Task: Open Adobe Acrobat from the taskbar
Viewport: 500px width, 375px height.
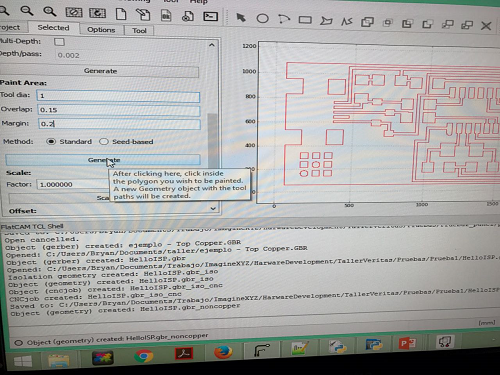Action: pyautogui.click(x=184, y=354)
